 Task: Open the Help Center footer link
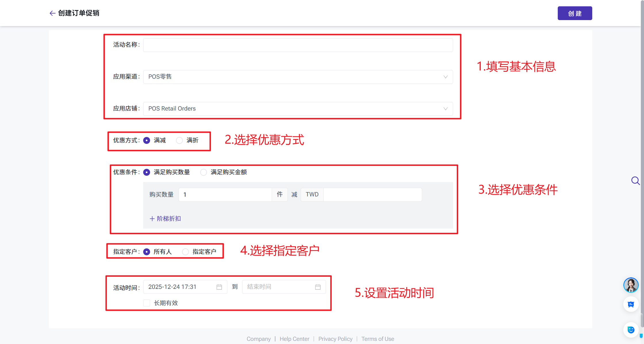coord(294,339)
